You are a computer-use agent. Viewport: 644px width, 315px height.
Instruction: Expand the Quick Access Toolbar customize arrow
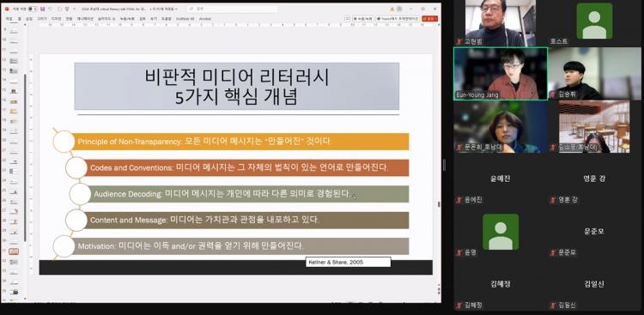[75, 9]
